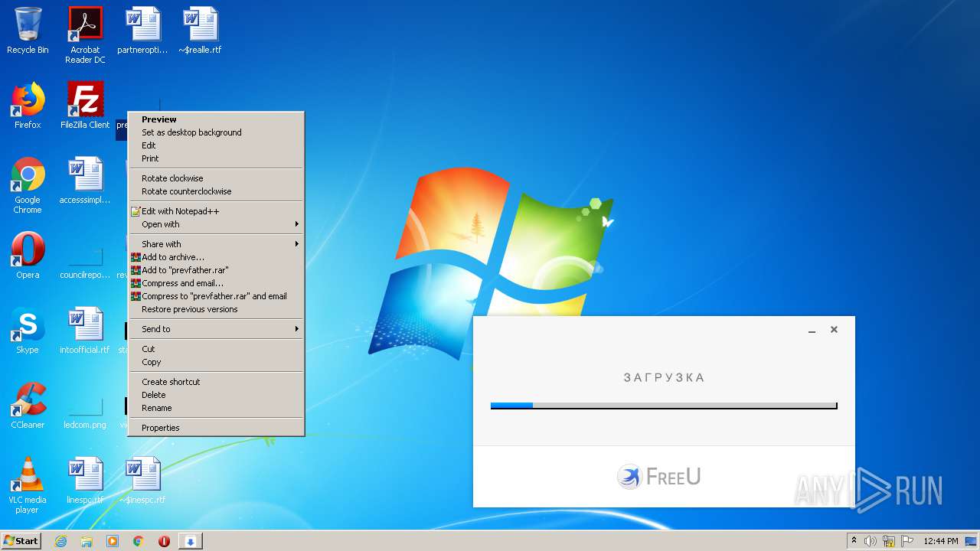Viewport: 980px width, 551px height.
Task: Open Windows Explorer folder in taskbar
Action: tap(87, 541)
